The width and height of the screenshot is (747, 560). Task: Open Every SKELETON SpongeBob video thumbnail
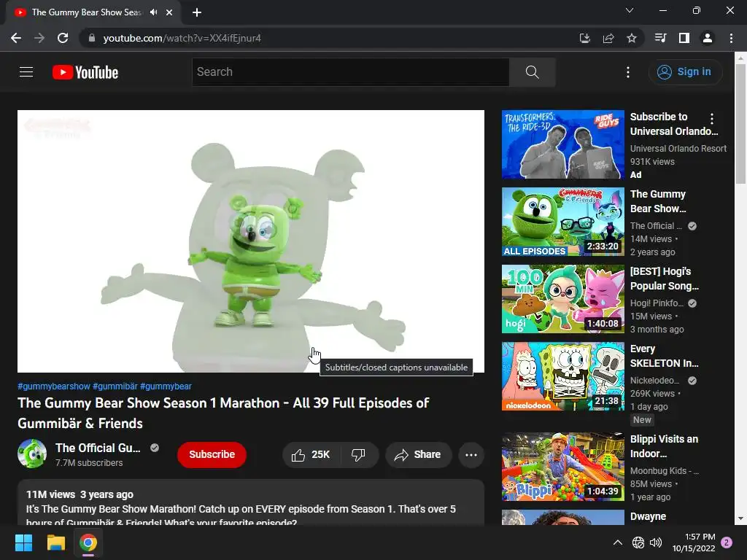(562, 376)
